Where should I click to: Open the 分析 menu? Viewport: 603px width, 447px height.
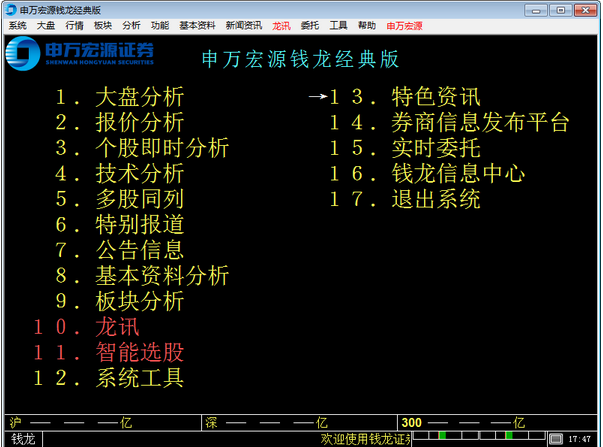pos(131,26)
